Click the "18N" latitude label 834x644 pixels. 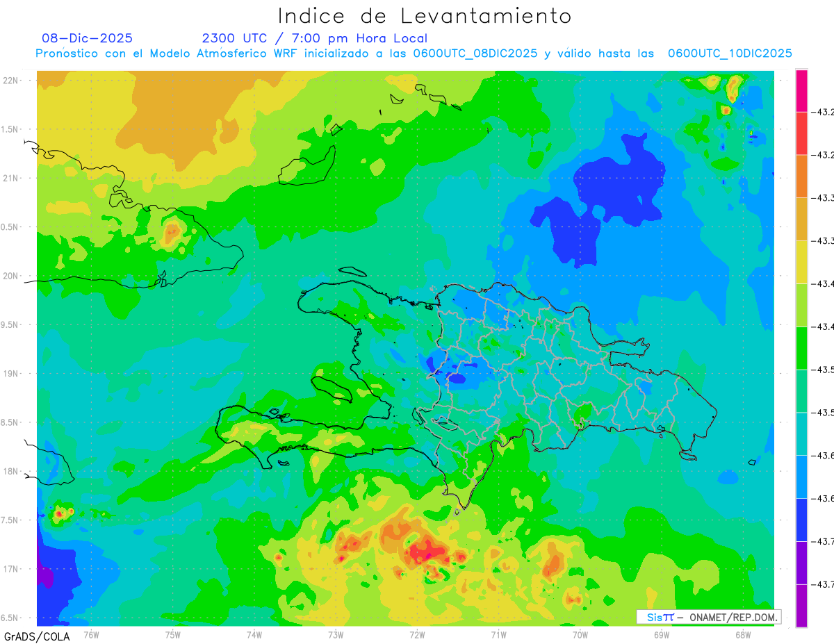pyautogui.click(x=10, y=472)
